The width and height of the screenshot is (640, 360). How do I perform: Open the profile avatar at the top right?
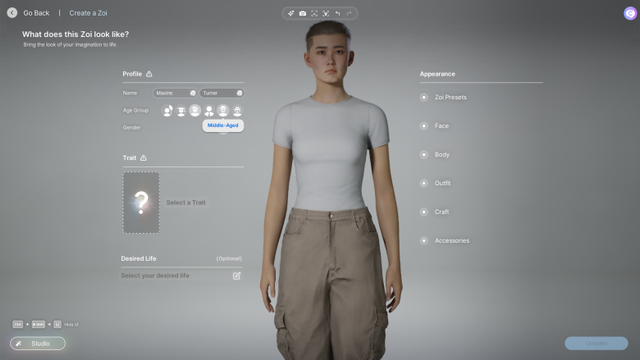630,13
